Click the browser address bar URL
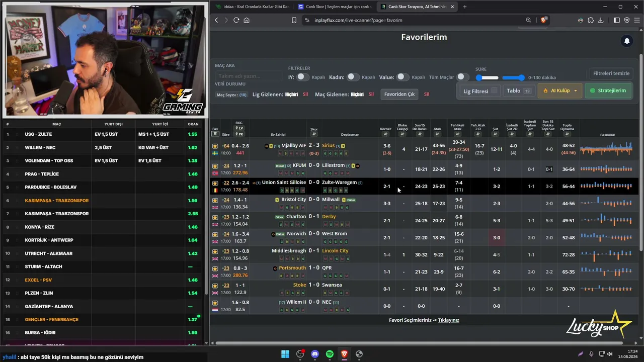Viewport: 644px width, 362px height. [x=358, y=20]
